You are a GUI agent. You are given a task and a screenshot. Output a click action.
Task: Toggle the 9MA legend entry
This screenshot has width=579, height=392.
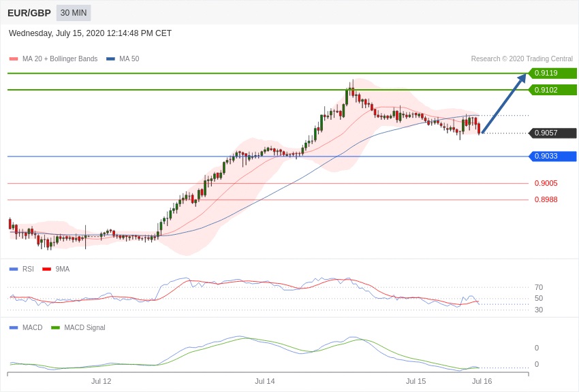(x=56, y=269)
